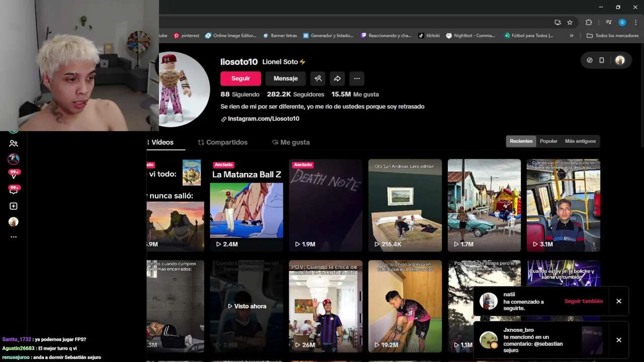Open the Banner letras bookmark
This screenshot has height=362, width=644.
coord(280,36)
